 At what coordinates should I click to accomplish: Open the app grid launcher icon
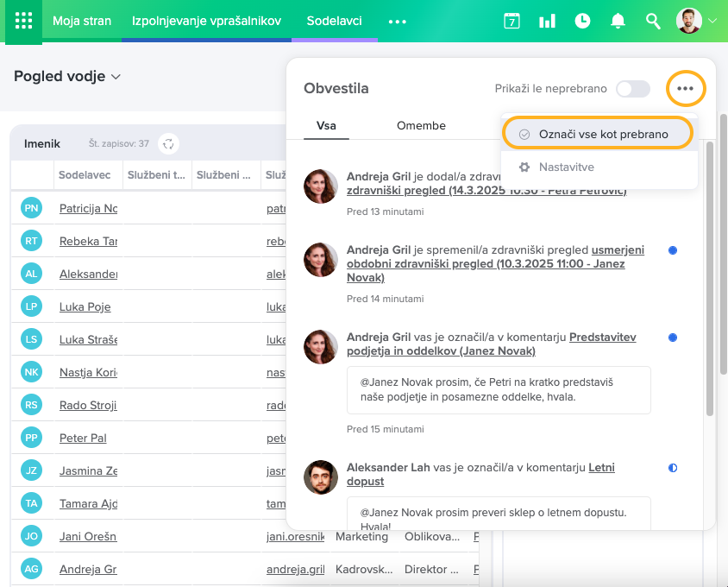pyautogui.click(x=23, y=21)
